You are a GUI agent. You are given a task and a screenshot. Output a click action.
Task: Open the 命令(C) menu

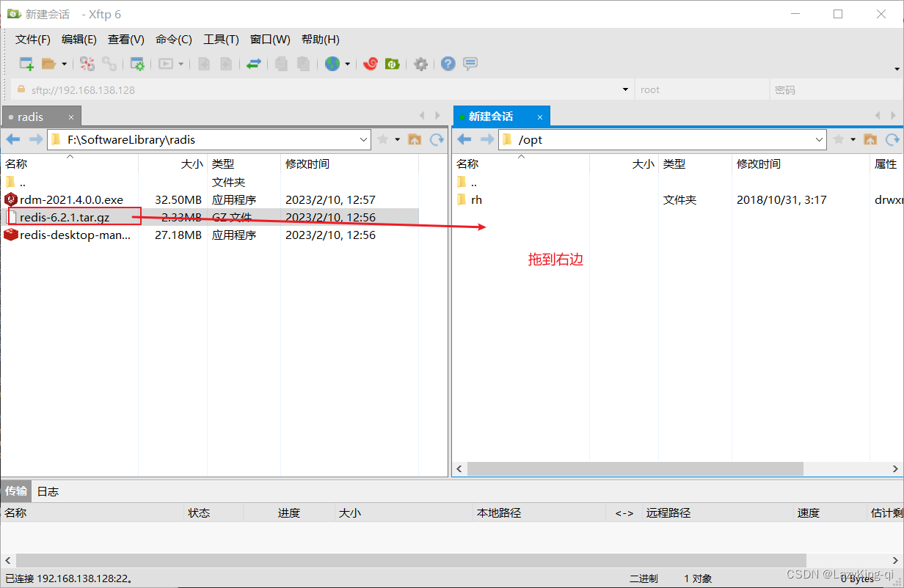tap(174, 40)
